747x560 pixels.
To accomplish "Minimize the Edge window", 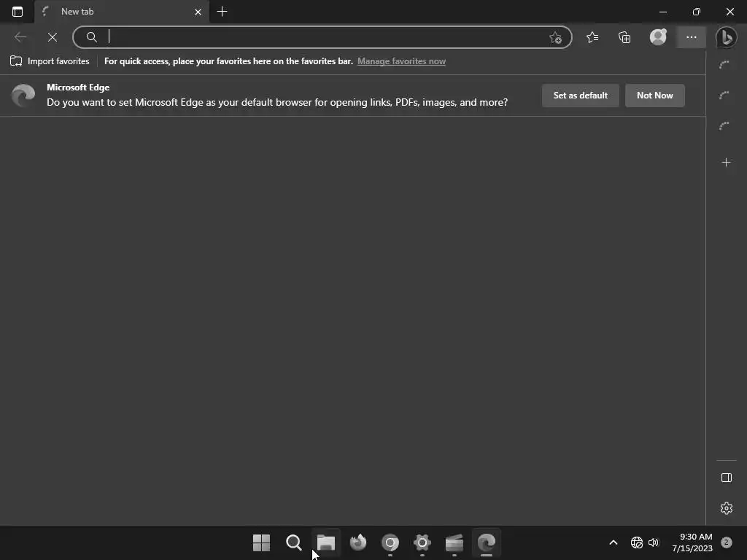I will pyautogui.click(x=662, y=12).
